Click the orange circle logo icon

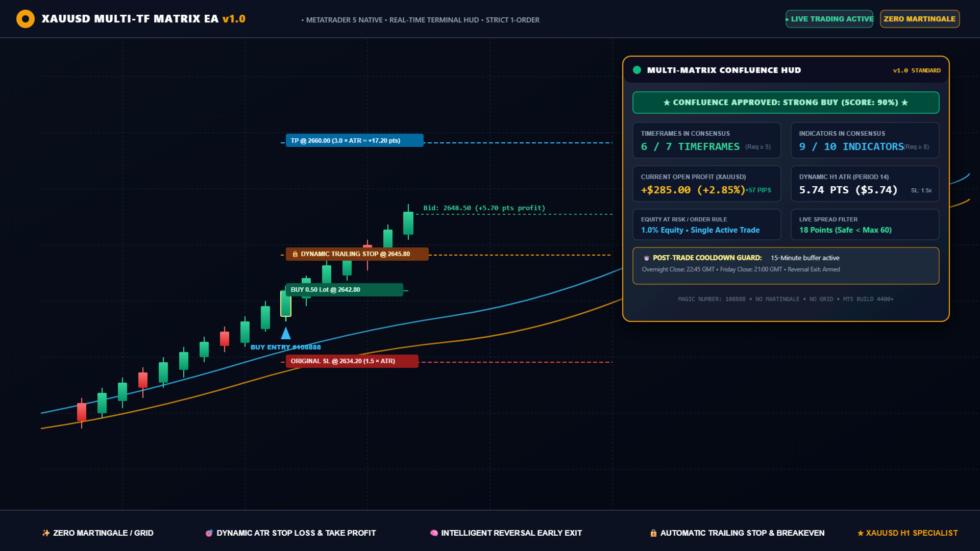tap(26, 19)
